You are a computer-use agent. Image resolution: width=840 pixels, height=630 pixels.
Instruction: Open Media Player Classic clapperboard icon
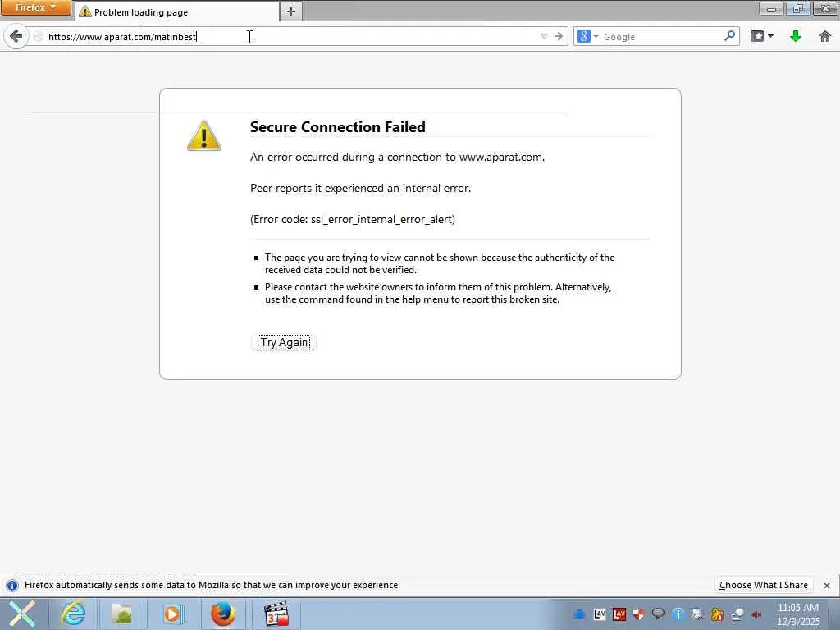tap(277, 614)
